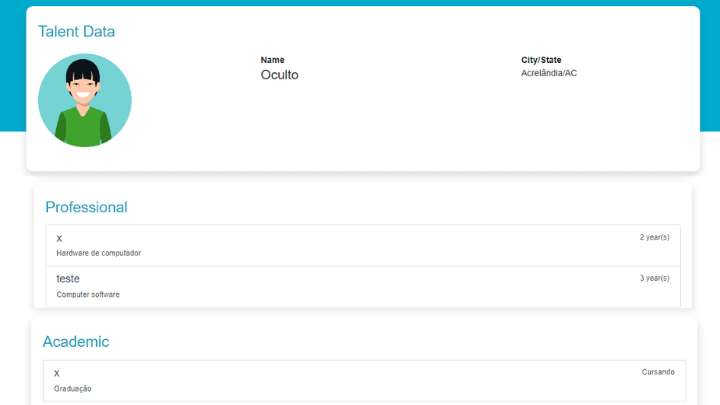Viewport: 720px width, 405px height.
Task: Click the avatar's black hair
Action: point(83,70)
